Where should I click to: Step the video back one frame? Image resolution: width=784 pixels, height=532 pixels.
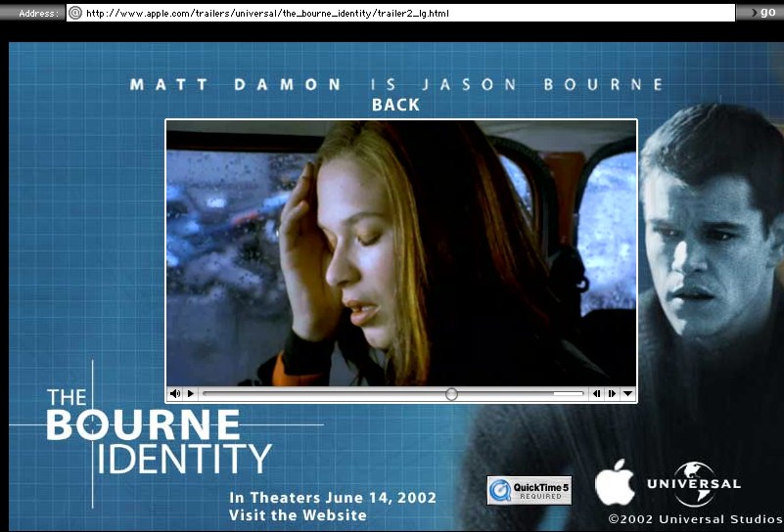(x=596, y=394)
